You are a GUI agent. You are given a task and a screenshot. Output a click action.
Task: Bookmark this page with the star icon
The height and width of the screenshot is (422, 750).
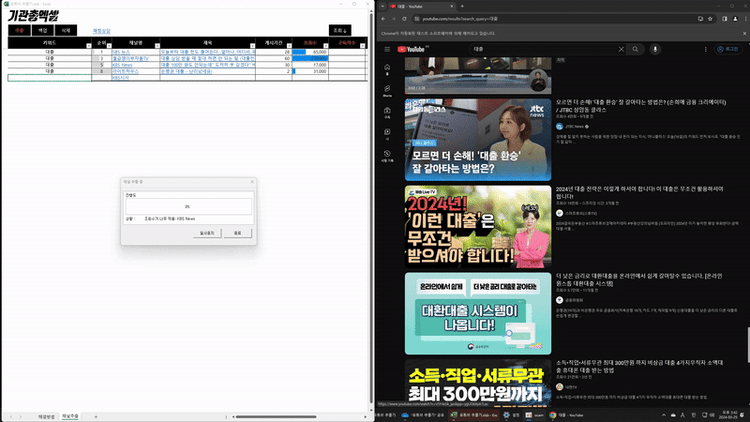[x=710, y=19]
